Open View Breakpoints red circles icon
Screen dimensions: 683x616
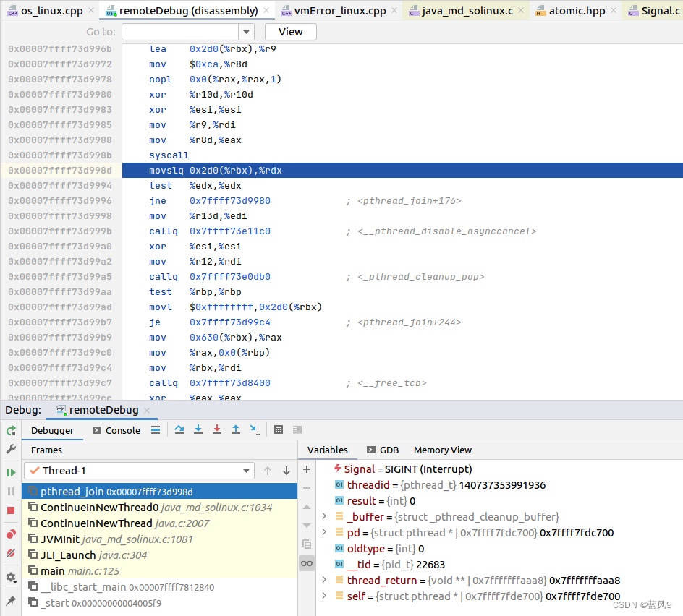pyautogui.click(x=11, y=534)
